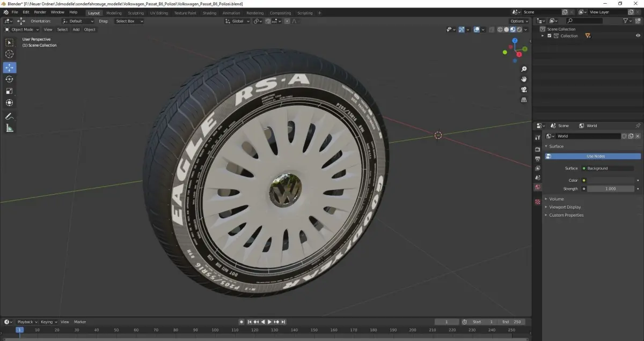
Task: Click the Blender logo menu icon
Action: click(x=5, y=12)
